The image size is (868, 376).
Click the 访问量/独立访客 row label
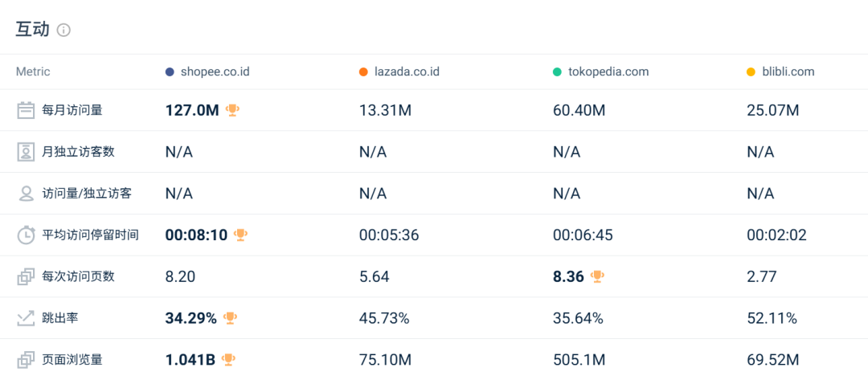coord(87,194)
